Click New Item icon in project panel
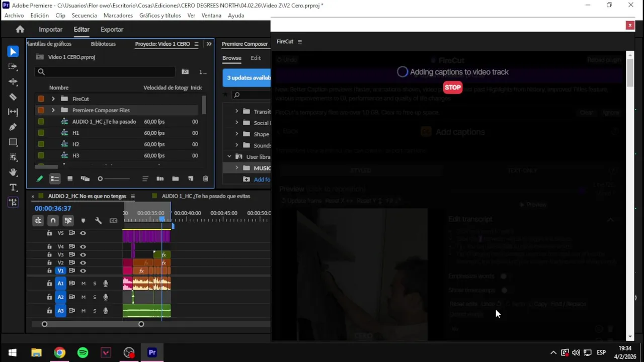This screenshot has width=644, height=362. 190,178
